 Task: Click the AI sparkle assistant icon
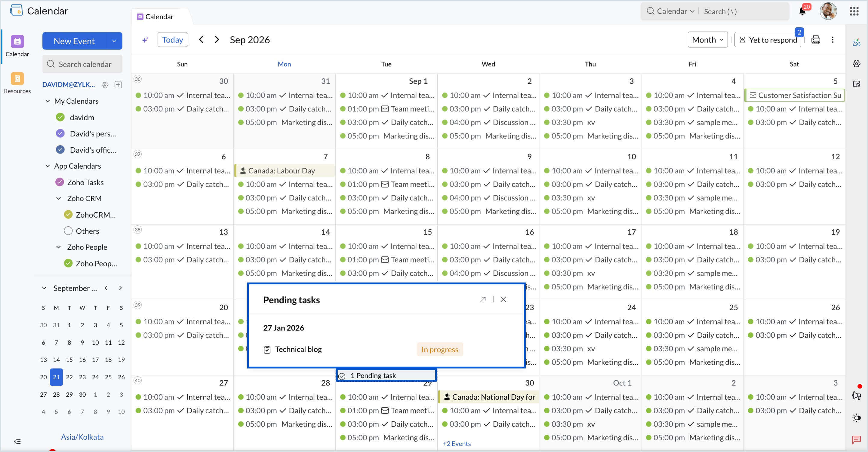coord(145,40)
